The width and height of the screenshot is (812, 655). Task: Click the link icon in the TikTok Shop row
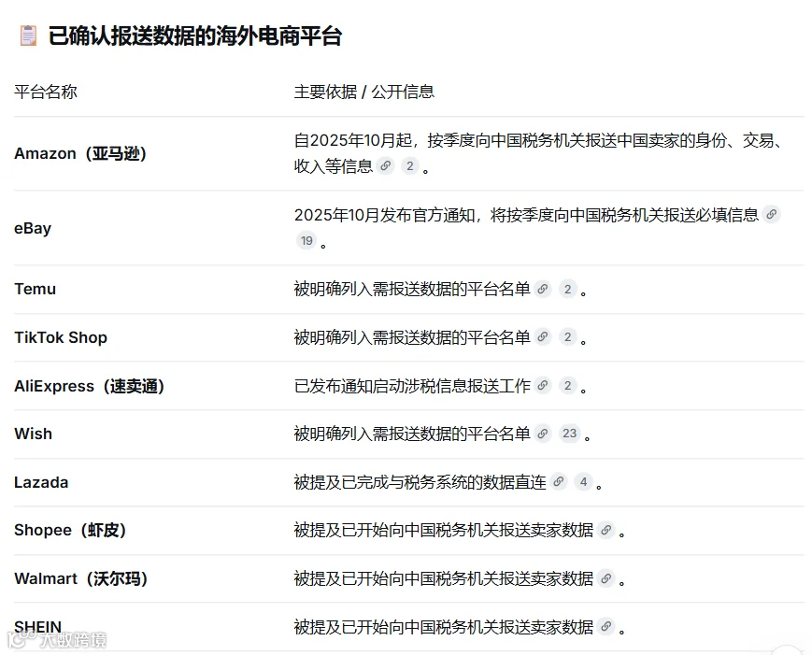coord(543,337)
